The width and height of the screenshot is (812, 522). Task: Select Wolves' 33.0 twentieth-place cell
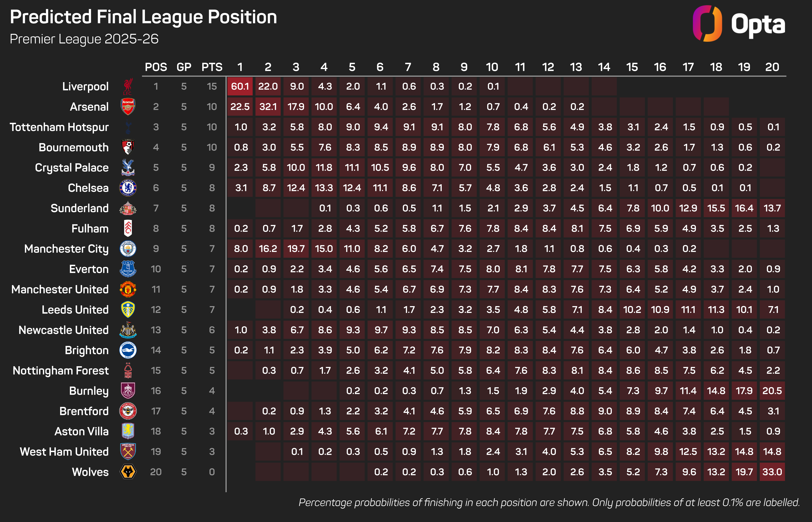pyautogui.click(x=772, y=472)
